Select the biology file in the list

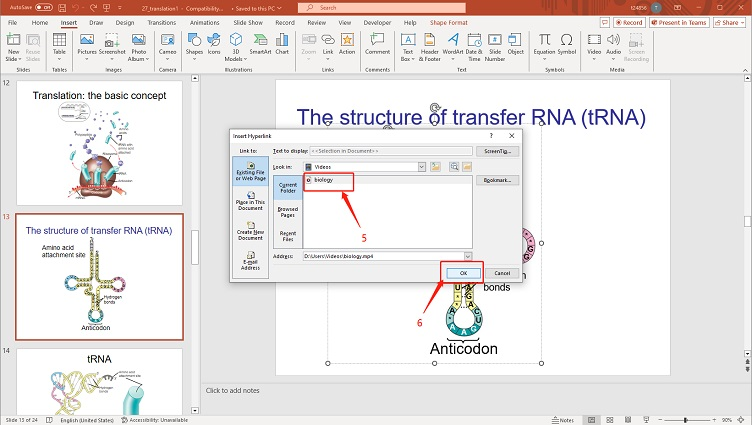323,180
